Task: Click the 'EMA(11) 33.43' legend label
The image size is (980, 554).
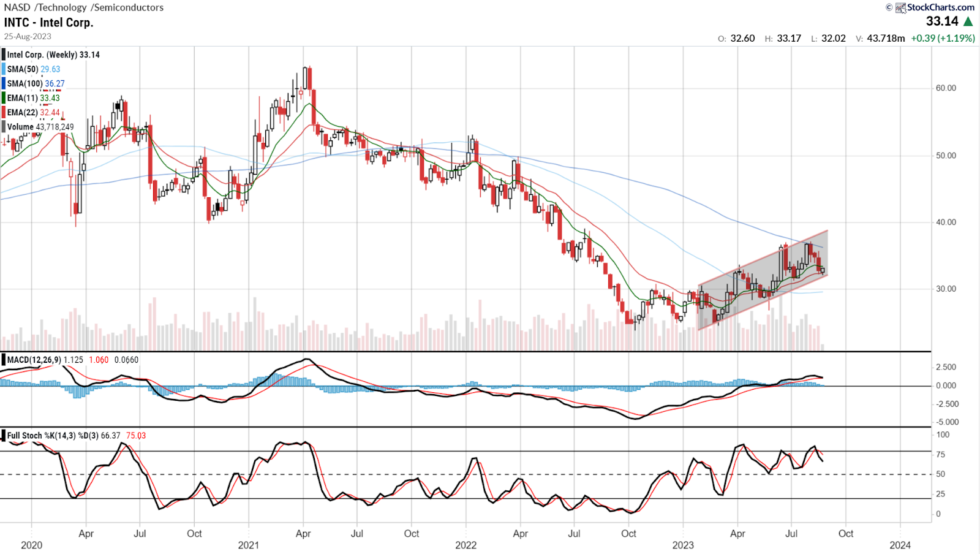Action: (34, 98)
